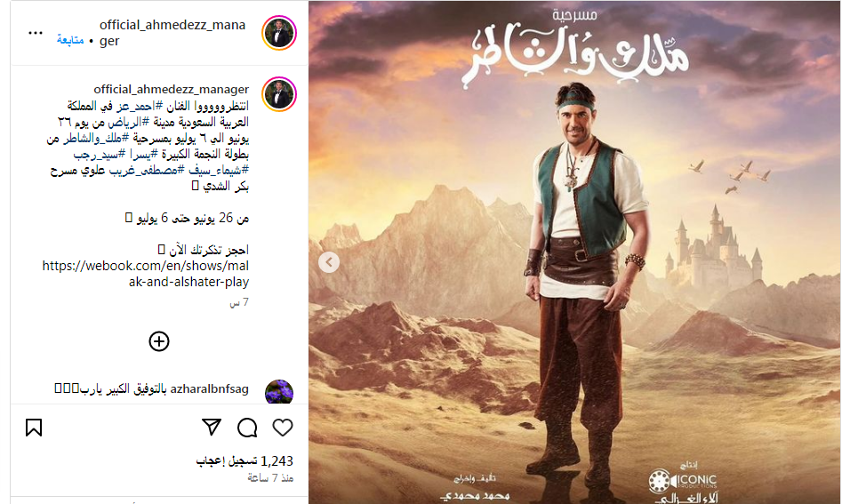Screen dimensions: 842x504
Task: Open hashtag #احمد_عز in caption
Action: (138, 106)
